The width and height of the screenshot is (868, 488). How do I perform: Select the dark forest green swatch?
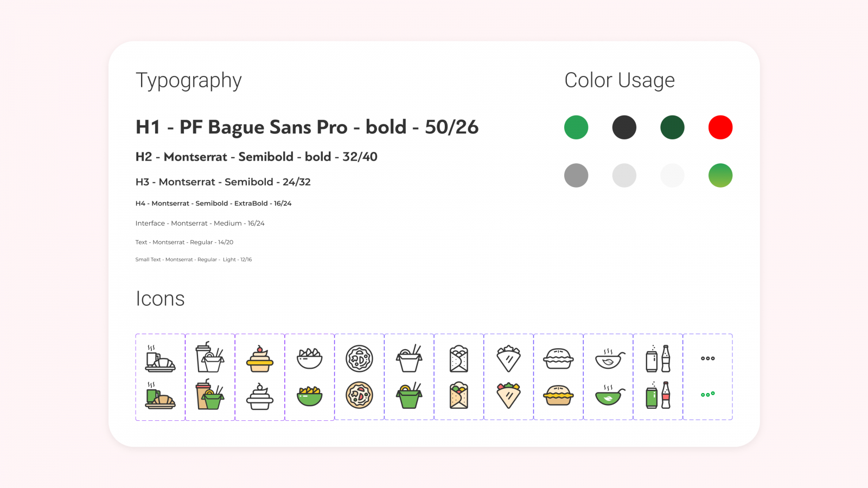(x=672, y=127)
